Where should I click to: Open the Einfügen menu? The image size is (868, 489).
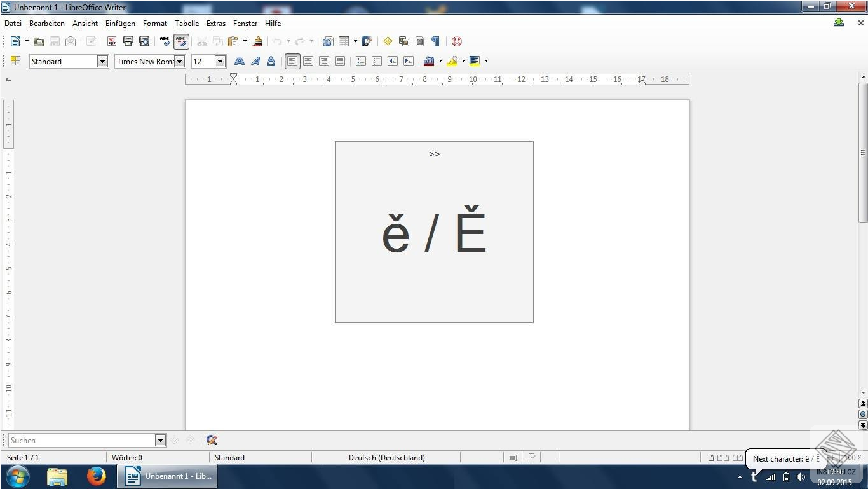(x=120, y=24)
